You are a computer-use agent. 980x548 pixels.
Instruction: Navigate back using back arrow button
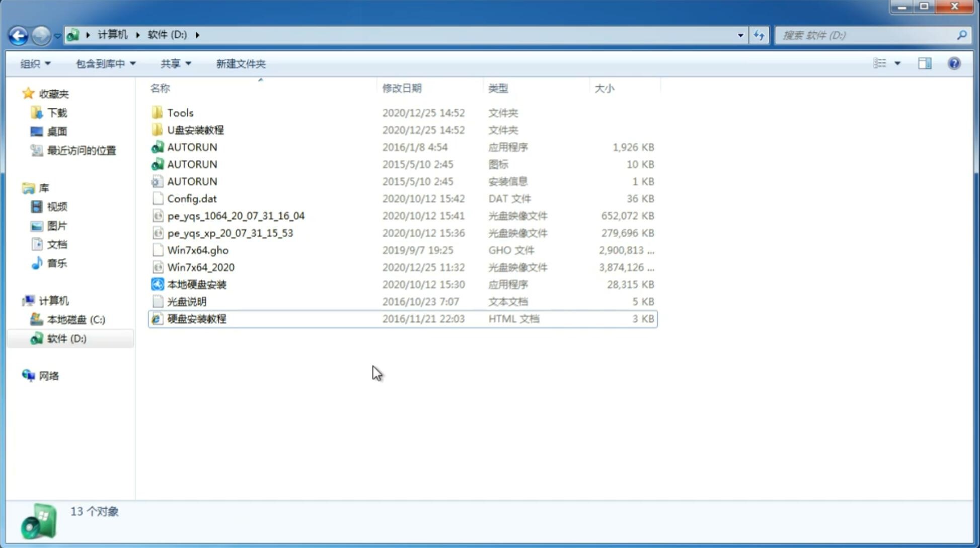(18, 34)
